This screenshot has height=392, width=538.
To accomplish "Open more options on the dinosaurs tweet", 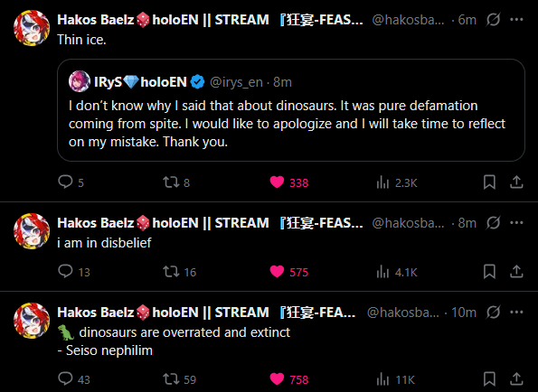I will tap(516, 313).
